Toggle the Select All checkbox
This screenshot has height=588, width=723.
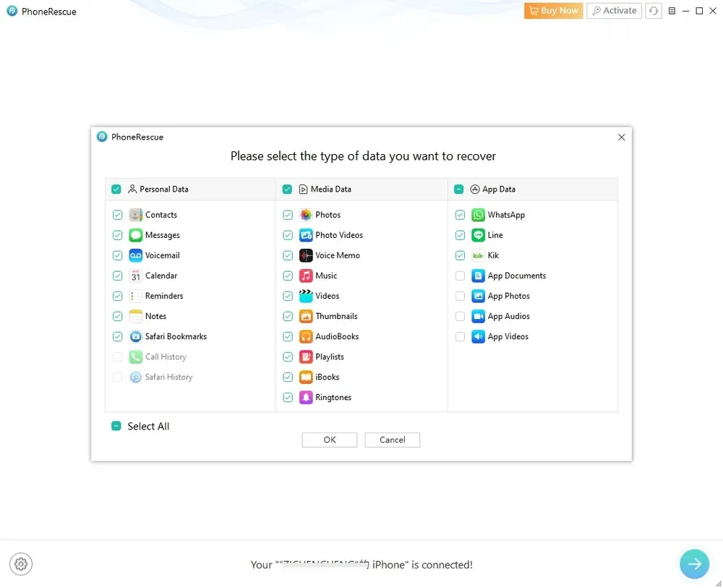[x=116, y=426]
